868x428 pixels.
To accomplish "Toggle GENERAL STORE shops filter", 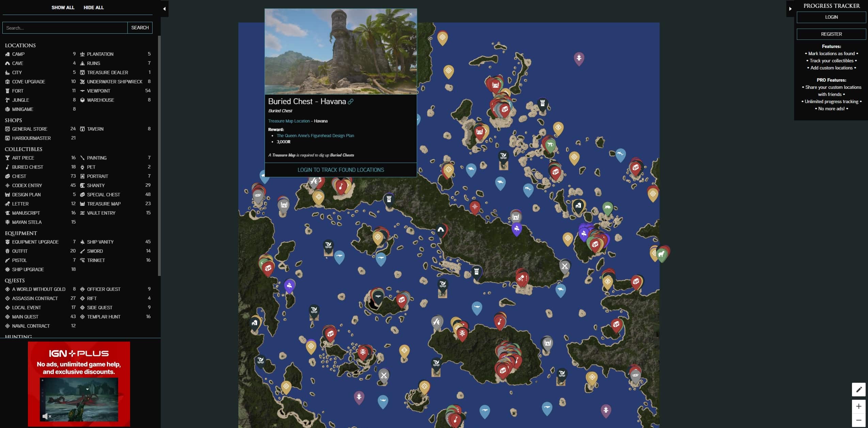I will [40, 129].
